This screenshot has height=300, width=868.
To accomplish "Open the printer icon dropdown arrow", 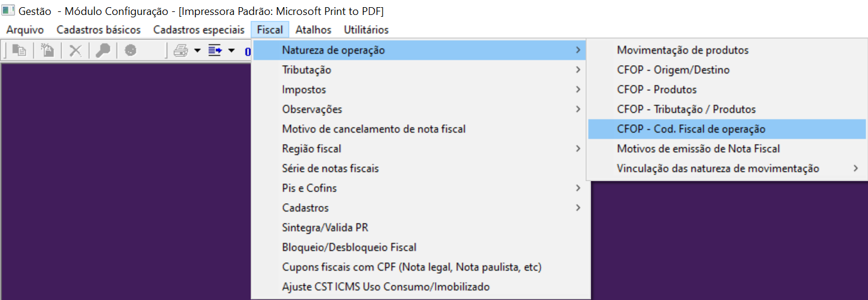I will [197, 51].
